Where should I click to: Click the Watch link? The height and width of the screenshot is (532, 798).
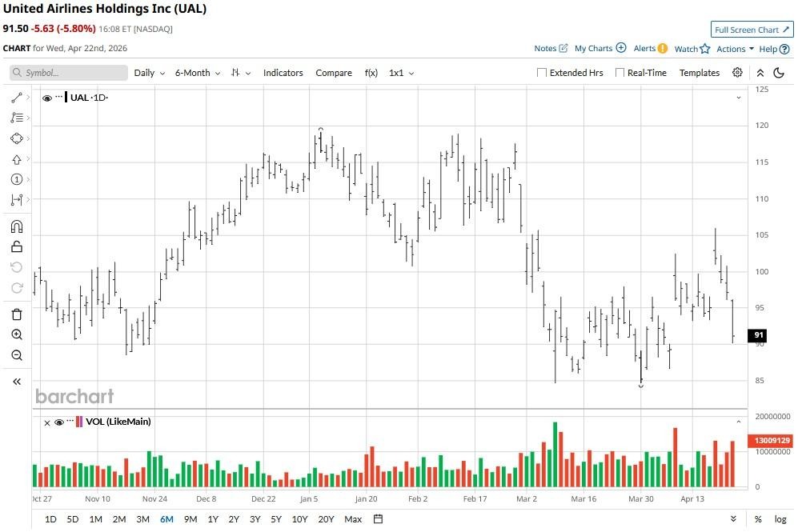click(x=686, y=49)
